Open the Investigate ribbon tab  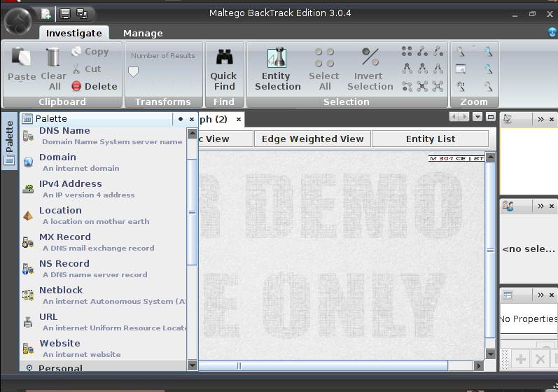click(74, 33)
